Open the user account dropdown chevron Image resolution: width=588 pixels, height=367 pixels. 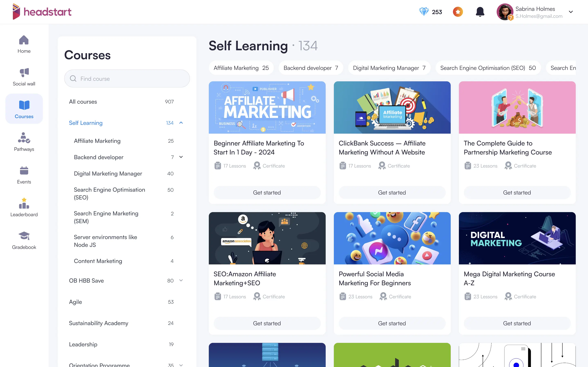coord(571,12)
